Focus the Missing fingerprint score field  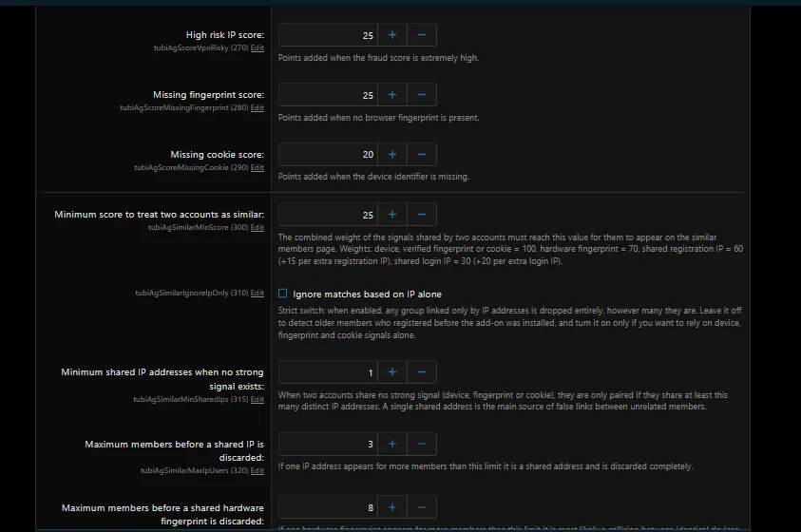click(x=328, y=95)
